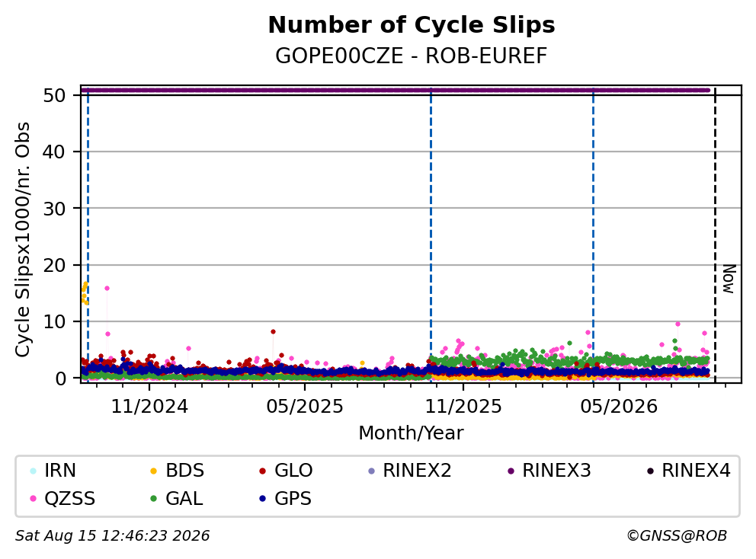Viewport: 756px width, 559px height.
Task: Click the RINEX2 legend marker
Action: 371,471
